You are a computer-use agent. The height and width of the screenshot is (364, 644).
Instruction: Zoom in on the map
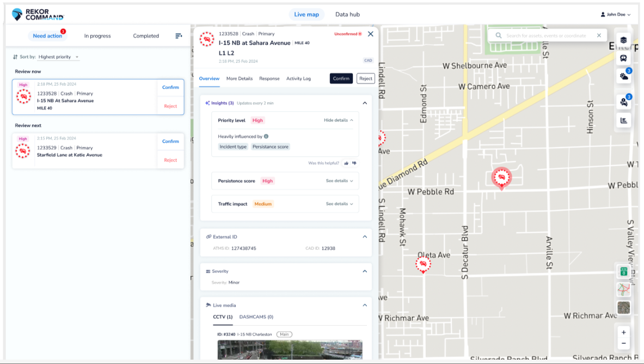pyautogui.click(x=623, y=332)
